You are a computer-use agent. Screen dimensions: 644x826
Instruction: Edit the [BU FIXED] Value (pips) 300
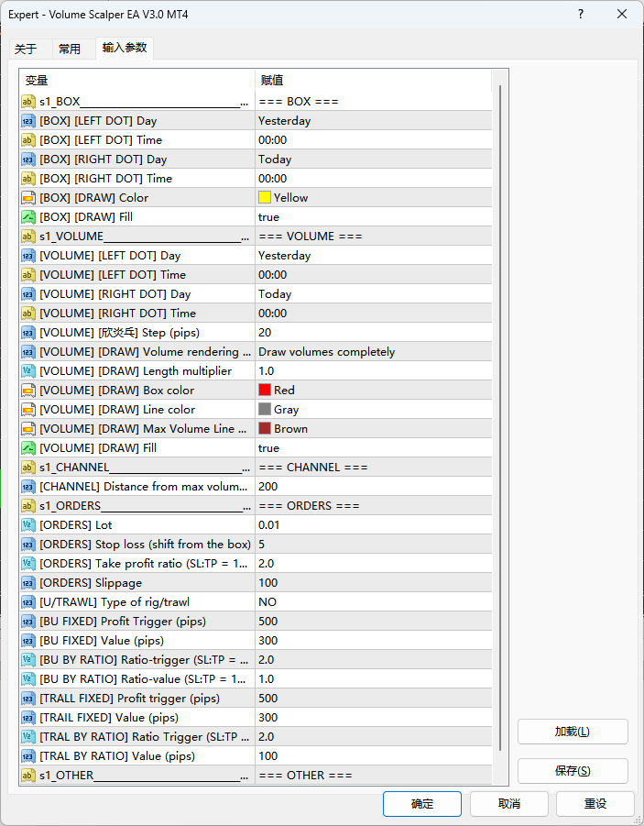coord(374,640)
